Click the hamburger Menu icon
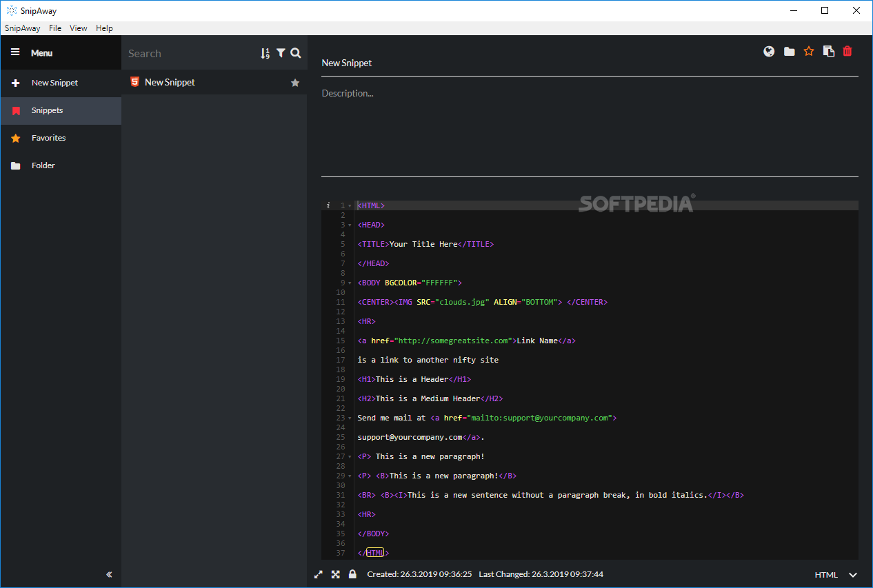Screen dimensions: 873x588 (x=15, y=52)
